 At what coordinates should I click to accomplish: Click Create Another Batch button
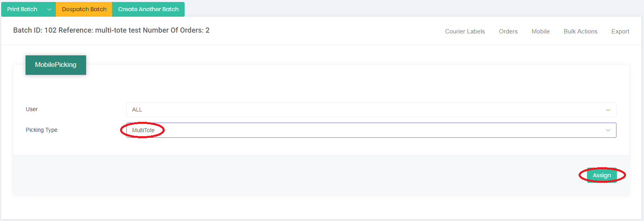coord(148,9)
